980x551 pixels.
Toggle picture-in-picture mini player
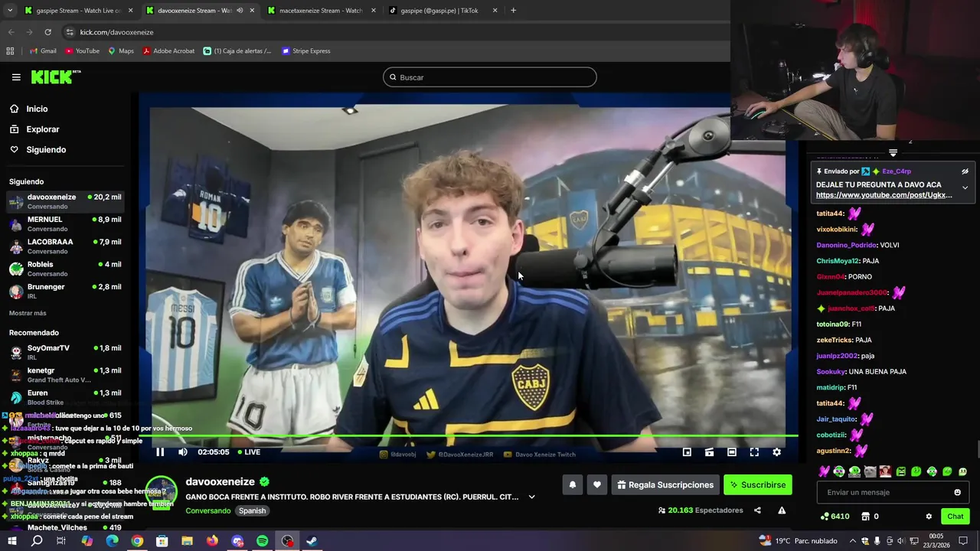coord(687,452)
